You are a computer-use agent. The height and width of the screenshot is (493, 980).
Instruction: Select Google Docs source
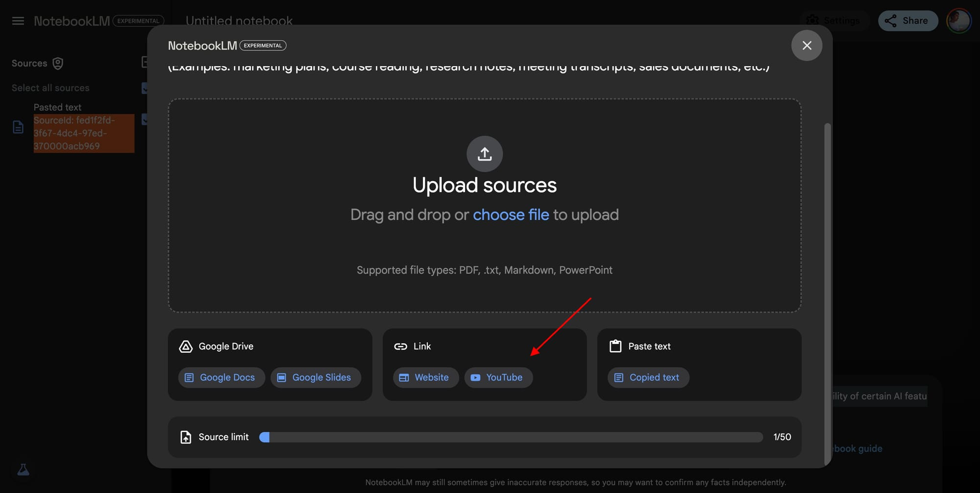[x=221, y=377]
